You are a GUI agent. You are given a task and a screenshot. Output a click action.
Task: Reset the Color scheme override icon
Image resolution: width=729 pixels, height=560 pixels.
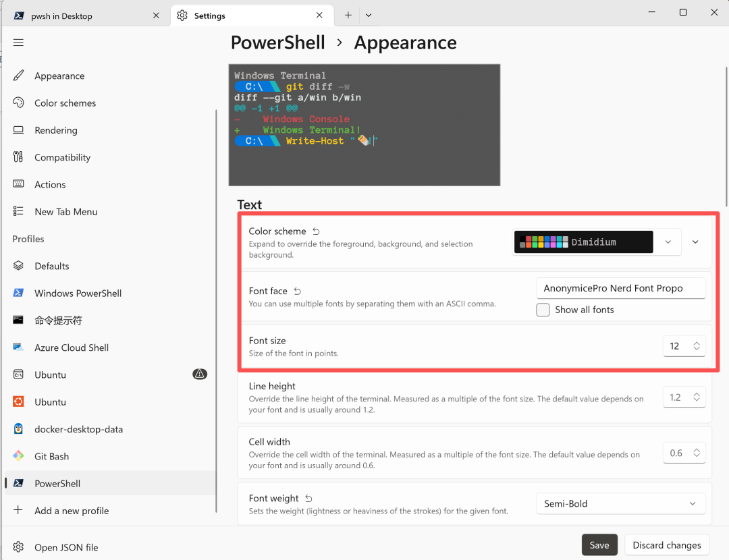(x=316, y=231)
